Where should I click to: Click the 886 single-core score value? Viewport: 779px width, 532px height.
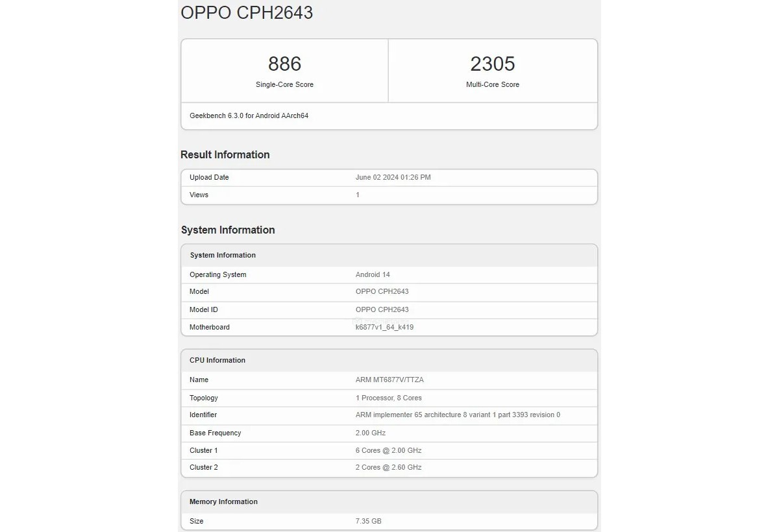point(284,64)
